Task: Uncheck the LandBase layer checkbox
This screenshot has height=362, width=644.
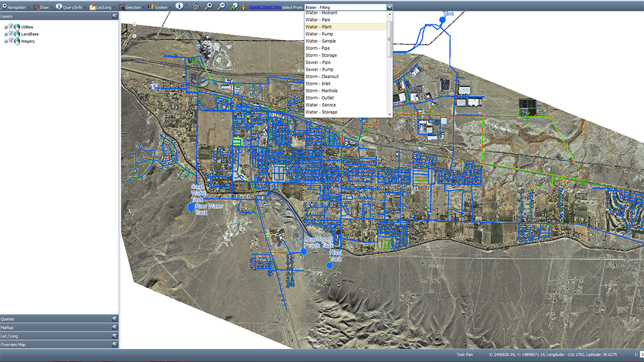Action: [11, 33]
